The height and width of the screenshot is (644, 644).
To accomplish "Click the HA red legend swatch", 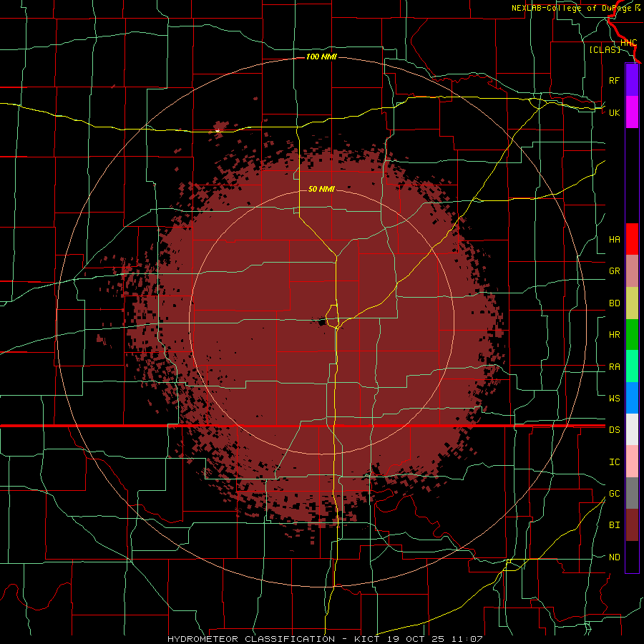I will pos(632,239).
